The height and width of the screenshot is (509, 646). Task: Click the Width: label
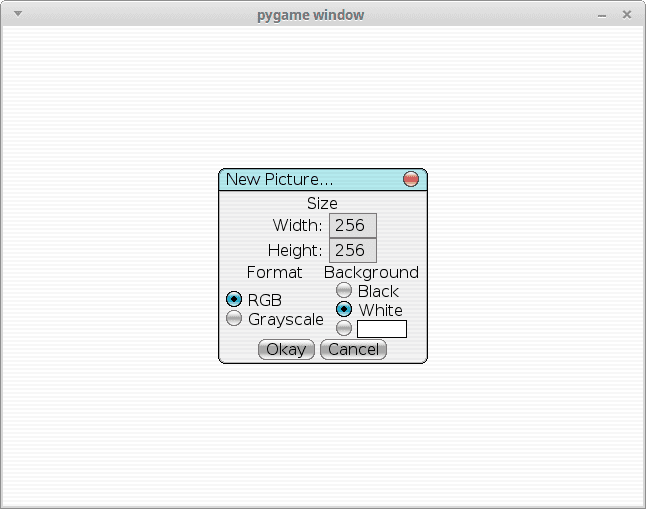pos(297,225)
